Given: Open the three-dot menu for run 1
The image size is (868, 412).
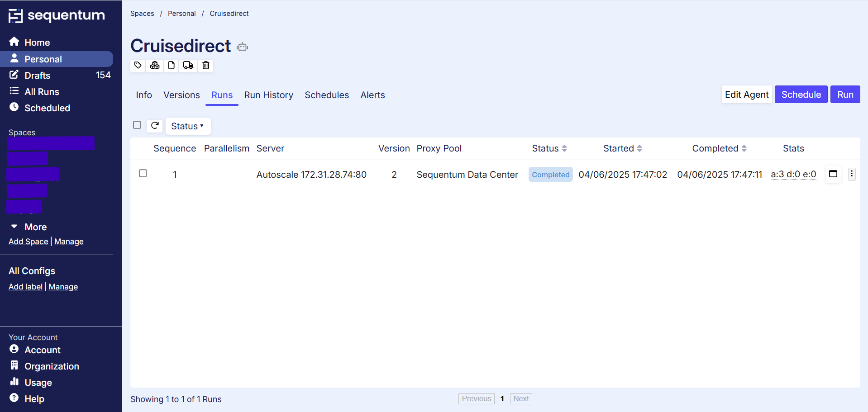Looking at the screenshot, I should 851,174.
